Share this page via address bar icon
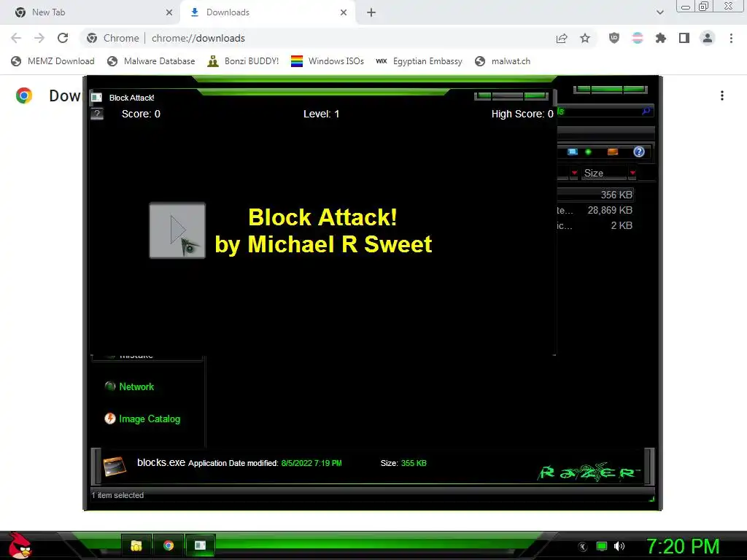 click(x=562, y=38)
